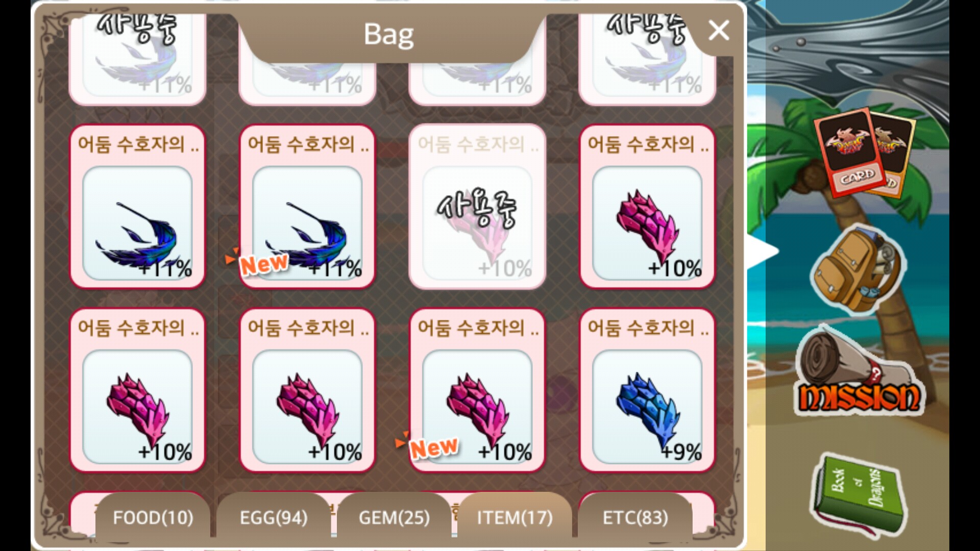Switch to the FOOD(10) tab

(x=153, y=517)
